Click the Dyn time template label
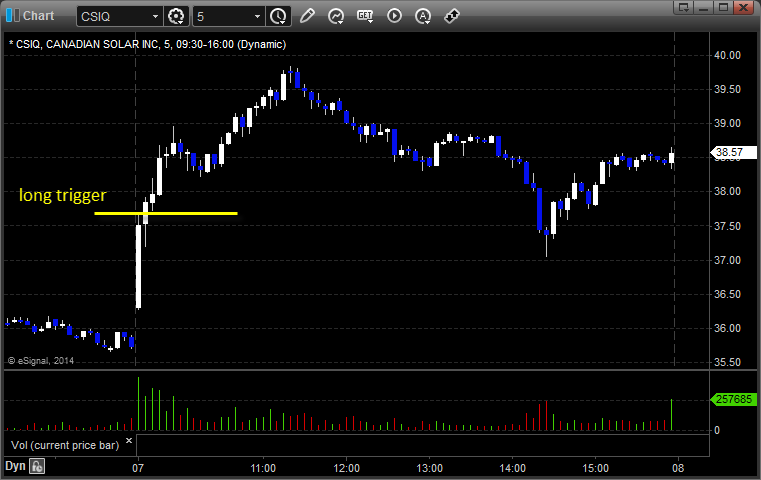This screenshot has width=761, height=480. pyautogui.click(x=15, y=466)
